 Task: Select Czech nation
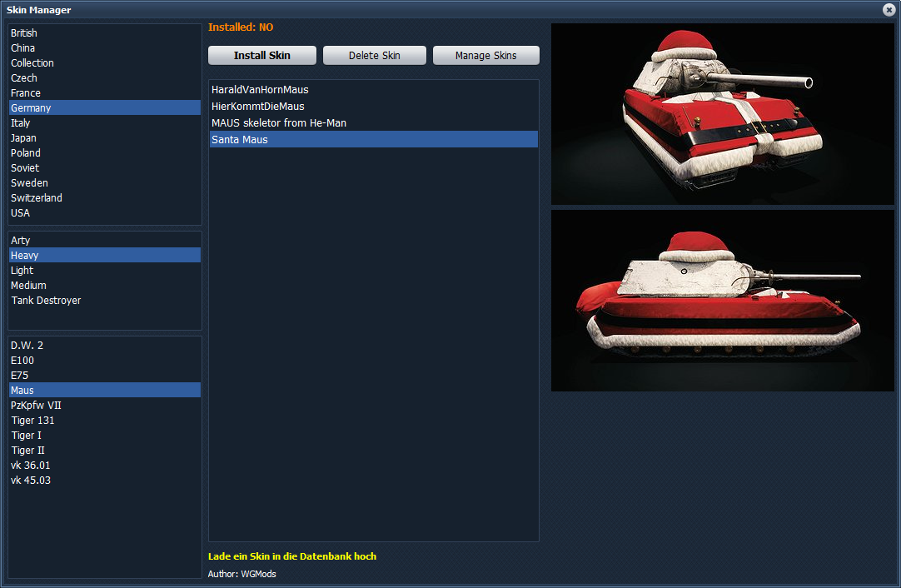click(x=105, y=77)
